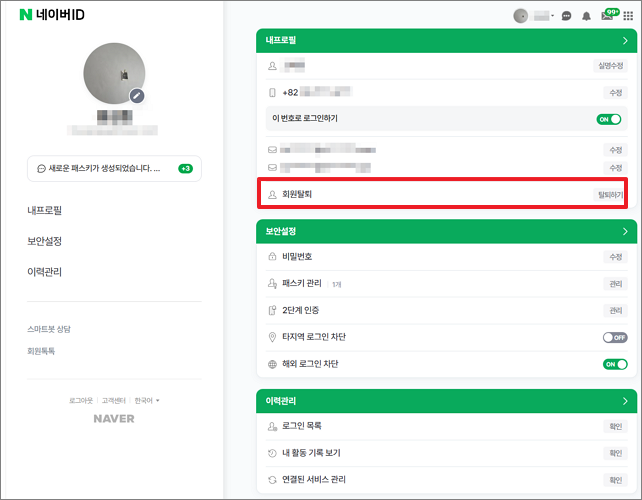
Task: Enable the 타지역 로그인 차단 toggle
Action: pos(614,338)
